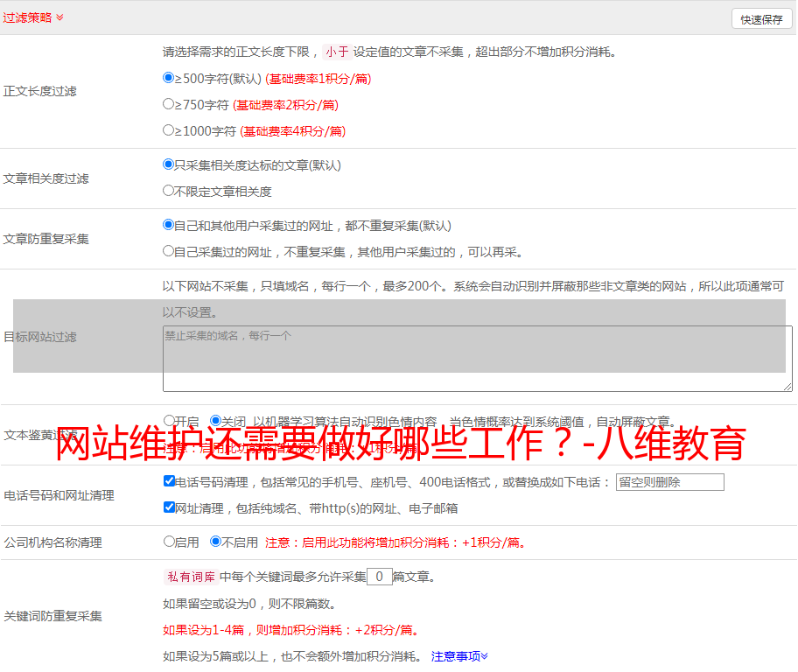Viewport: 798px width, 672px height.
Task: Click the 留空则删除 replacement phone field
Action: pos(669,482)
